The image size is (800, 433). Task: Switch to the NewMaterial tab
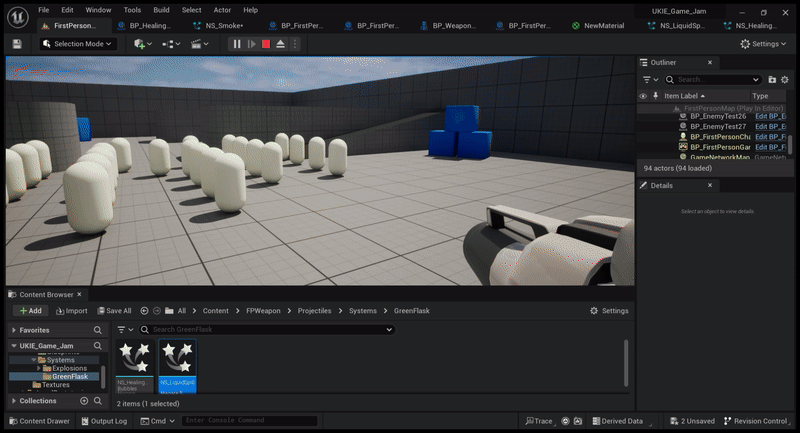[600, 25]
